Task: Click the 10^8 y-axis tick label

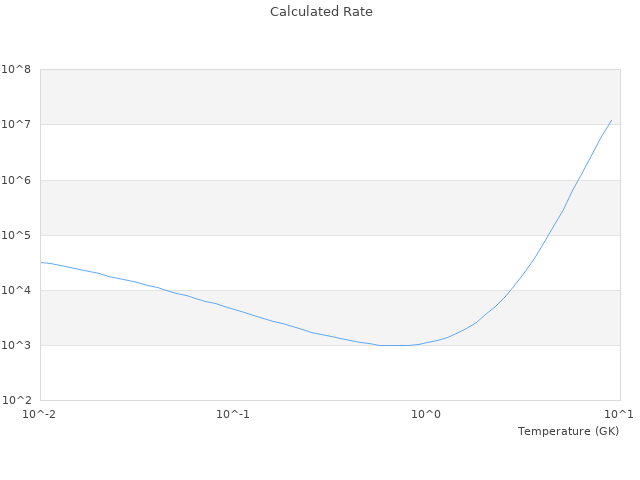Action: (16, 70)
